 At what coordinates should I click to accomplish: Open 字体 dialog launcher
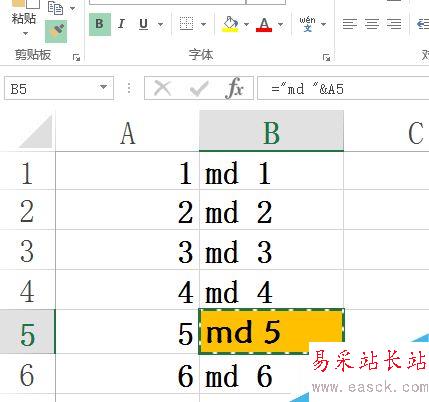point(326,58)
